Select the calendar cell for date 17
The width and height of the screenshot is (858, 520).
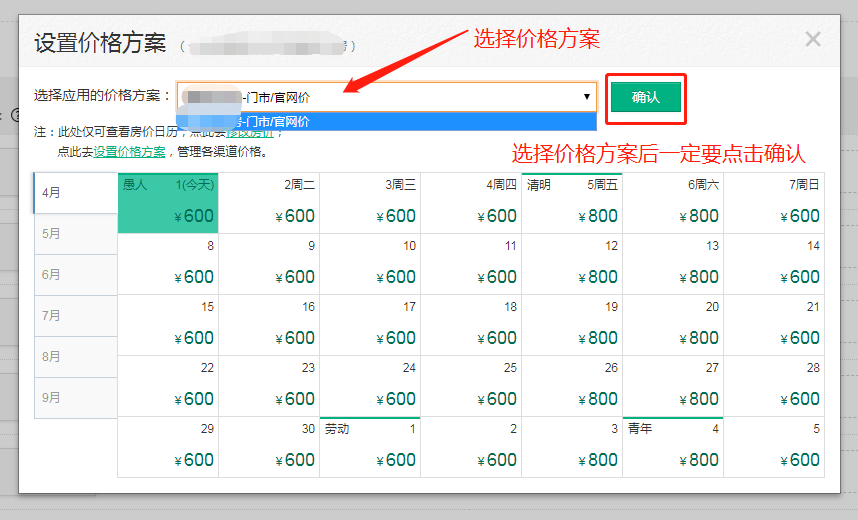point(370,325)
